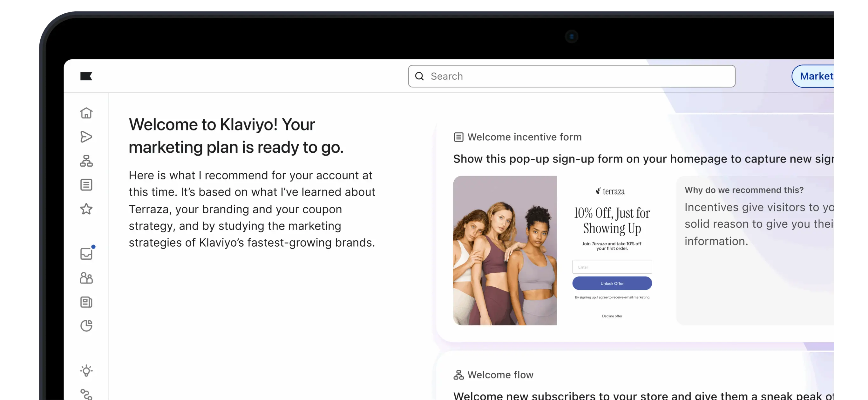
Task: Open the lightbulb ideas icon
Action: pyautogui.click(x=86, y=371)
